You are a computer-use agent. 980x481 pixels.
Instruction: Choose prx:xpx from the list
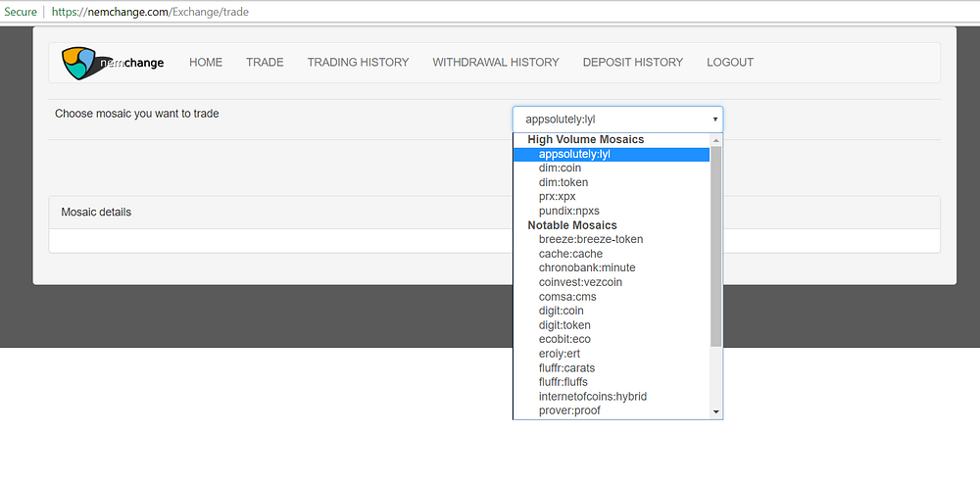tap(612, 197)
